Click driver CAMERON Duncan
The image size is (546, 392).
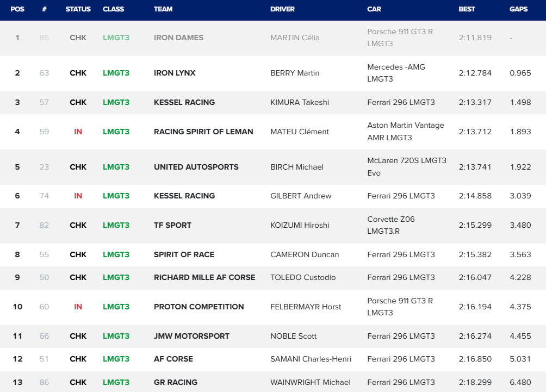click(305, 254)
